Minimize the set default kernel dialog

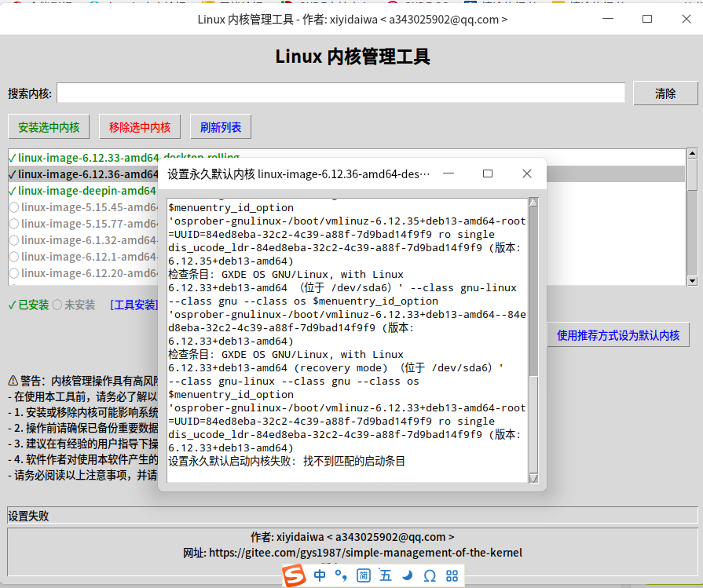click(449, 173)
